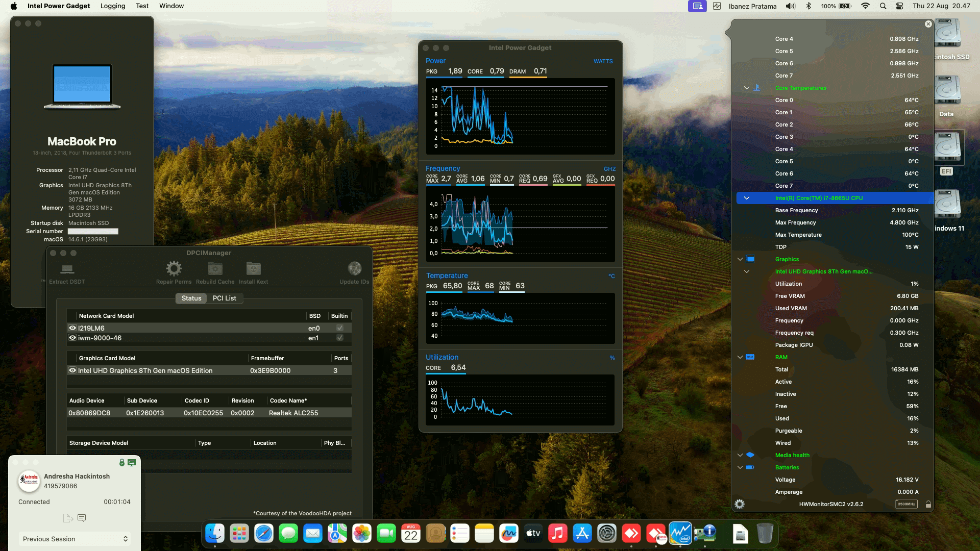Click the lock icon beside the frequency button
Screen dimensions: 980x551
(928, 504)
